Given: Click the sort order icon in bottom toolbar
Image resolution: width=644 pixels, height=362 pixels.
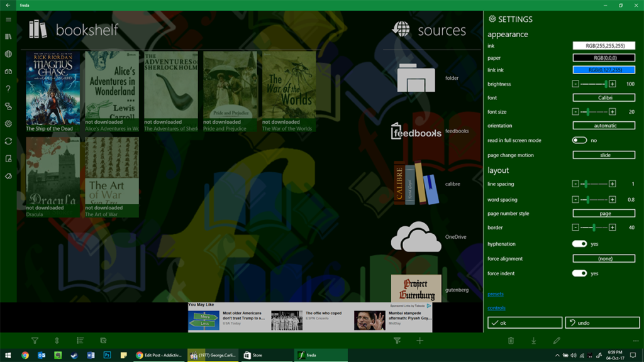Looking at the screenshot, I should pos(57,341).
